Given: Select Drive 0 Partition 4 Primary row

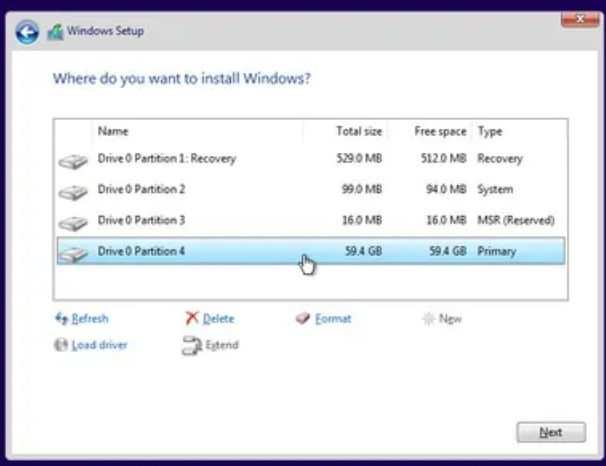Looking at the screenshot, I should (311, 251).
